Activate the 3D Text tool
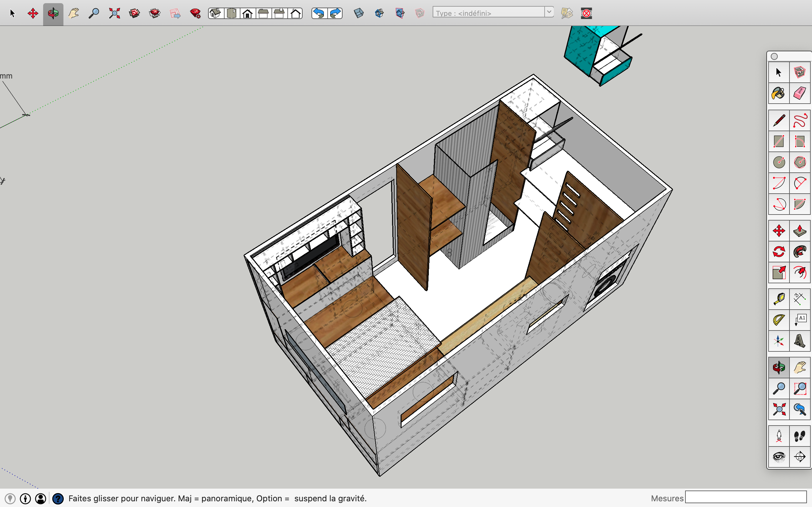 pyautogui.click(x=800, y=341)
